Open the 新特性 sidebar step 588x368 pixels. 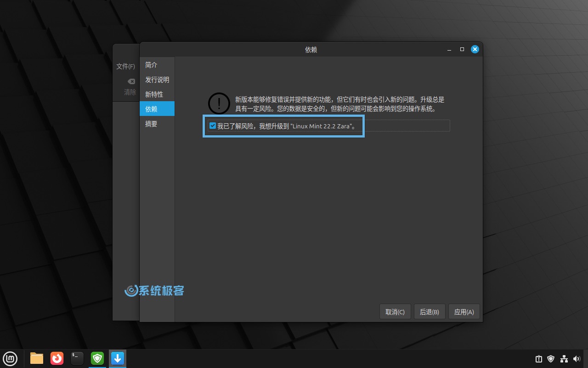[x=157, y=94]
